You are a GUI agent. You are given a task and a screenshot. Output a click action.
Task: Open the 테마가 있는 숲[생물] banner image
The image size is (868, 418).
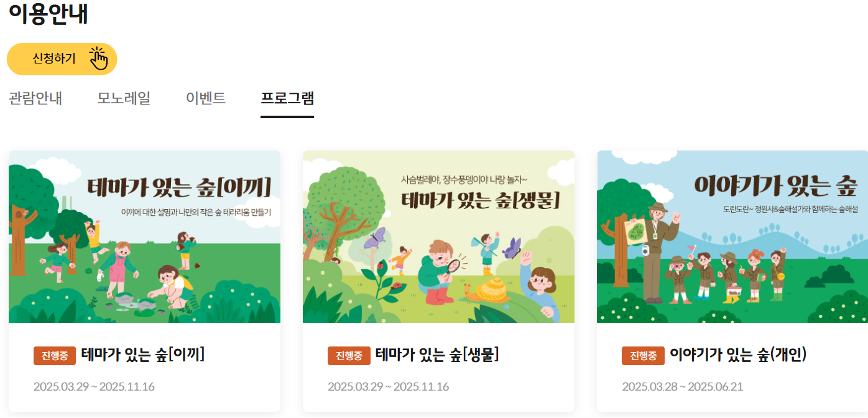pos(438,237)
